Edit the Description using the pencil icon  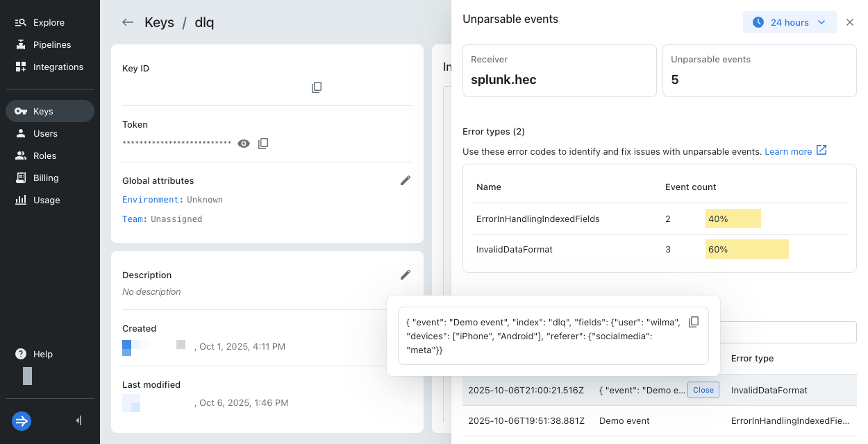coord(406,275)
